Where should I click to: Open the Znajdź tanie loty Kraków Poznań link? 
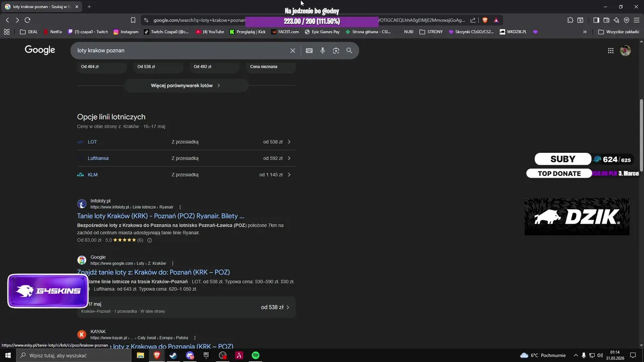153,272
